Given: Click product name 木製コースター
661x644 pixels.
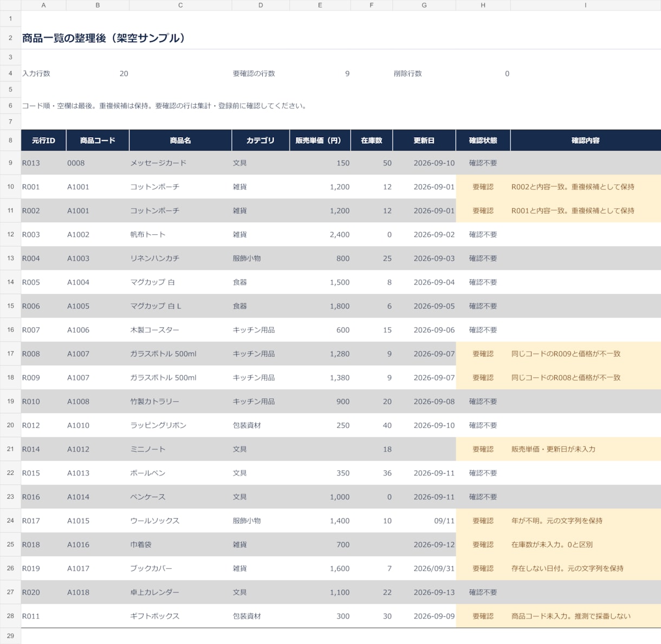Looking at the screenshot, I should pos(155,330).
